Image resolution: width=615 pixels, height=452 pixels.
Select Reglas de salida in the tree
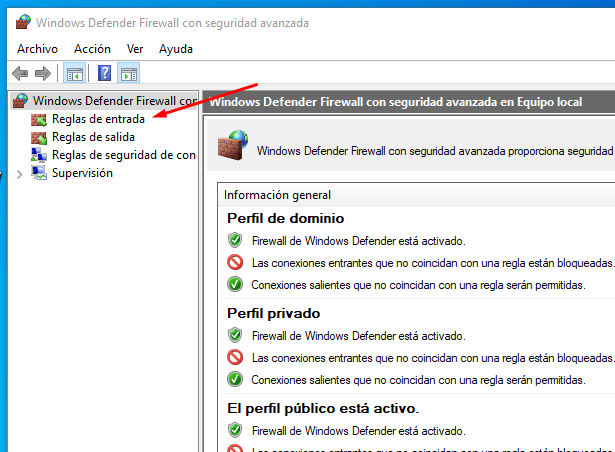[x=92, y=137]
